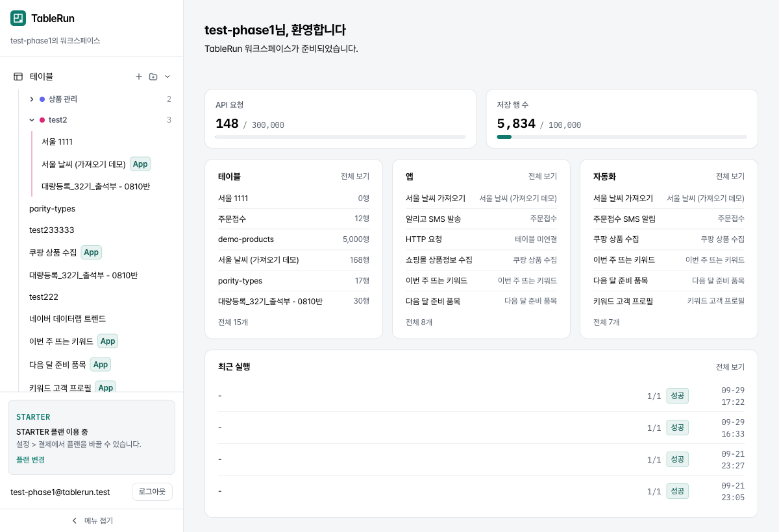This screenshot has height=532, width=779.
Task: Open 서울 1111 row in 테이블 card
Action: [x=293, y=198]
